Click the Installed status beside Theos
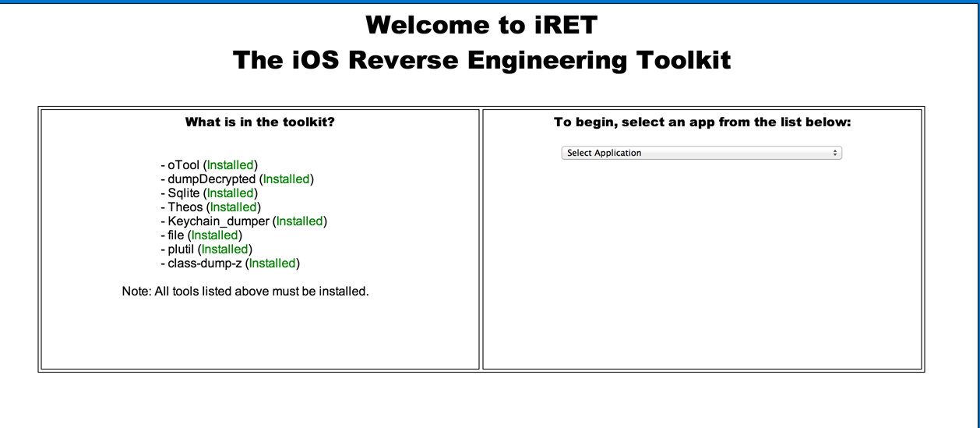The width and height of the screenshot is (980, 428). pyautogui.click(x=234, y=207)
